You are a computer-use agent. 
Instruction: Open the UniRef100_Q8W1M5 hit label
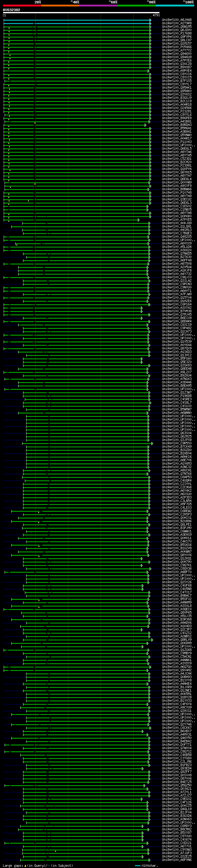[x=177, y=27]
